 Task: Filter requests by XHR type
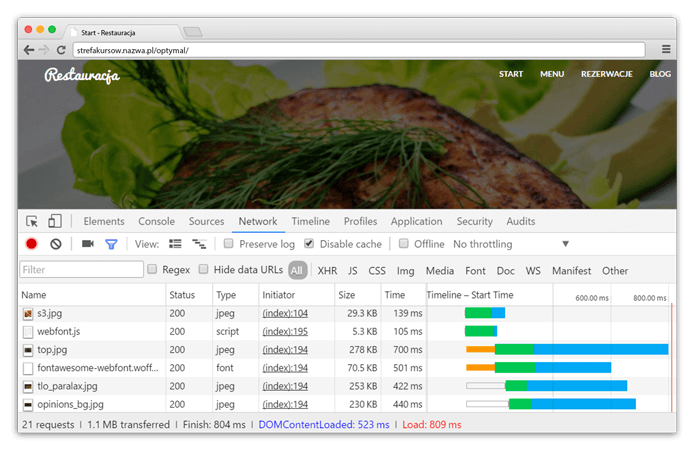point(327,270)
